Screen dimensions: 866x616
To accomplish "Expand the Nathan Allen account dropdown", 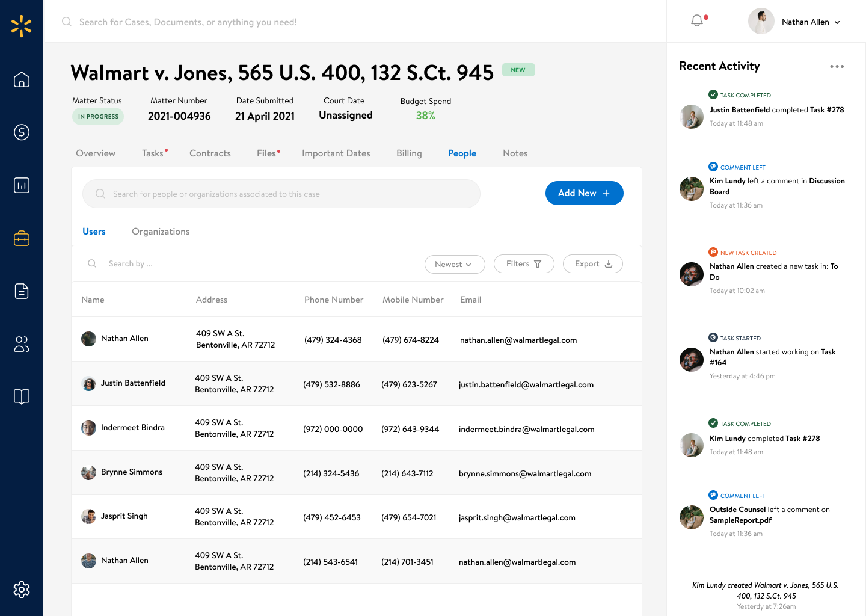I will click(x=810, y=22).
